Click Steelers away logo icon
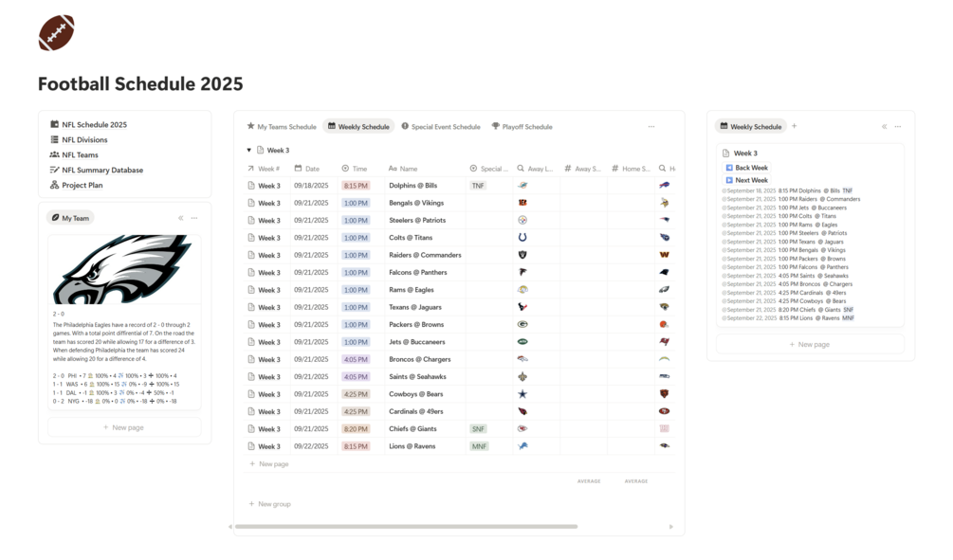Viewport: 953px width, 560px height. pyautogui.click(x=522, y=220)
